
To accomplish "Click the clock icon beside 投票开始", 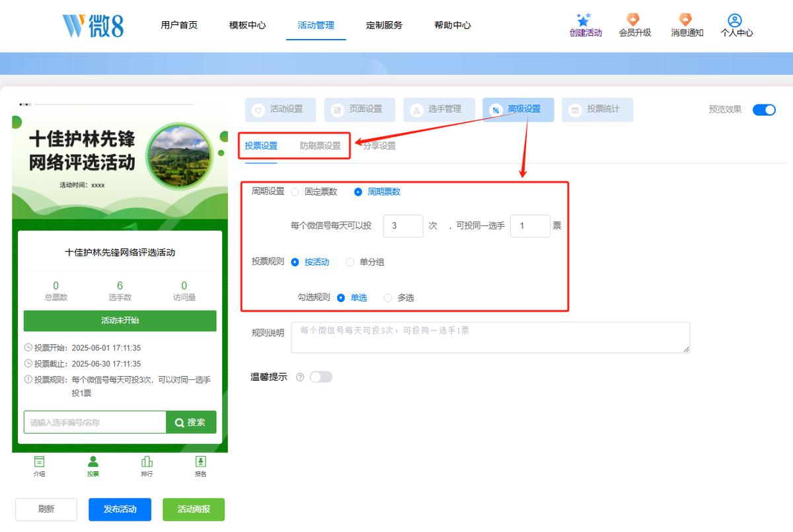I will (x=28, y=348).
